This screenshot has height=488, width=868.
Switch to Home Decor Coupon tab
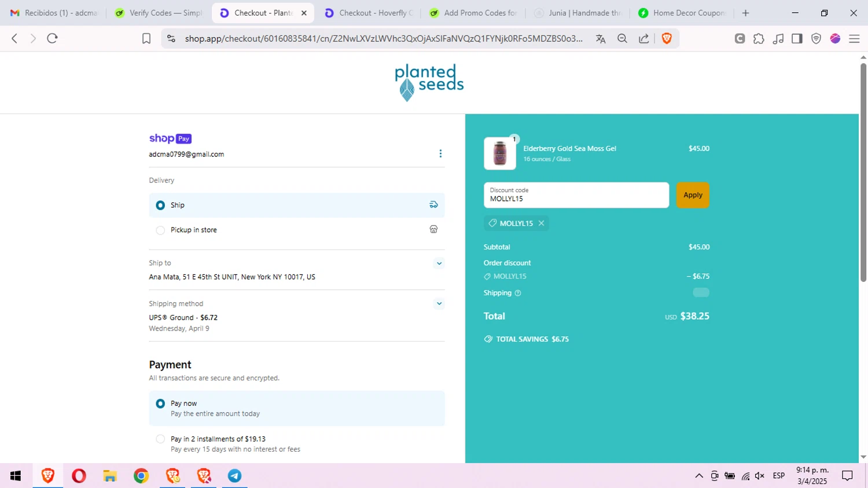[682, 13]
